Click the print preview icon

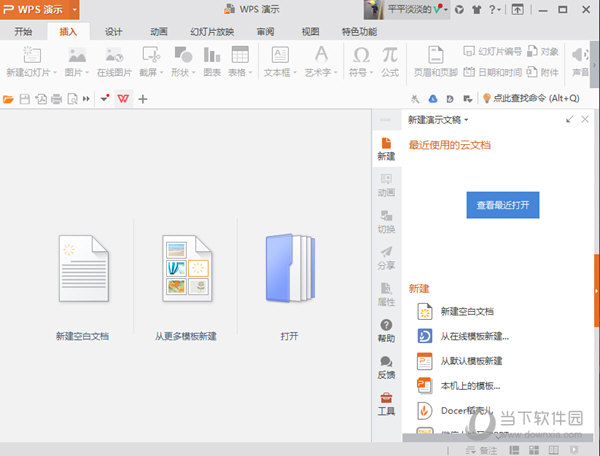tap(72, 99)
